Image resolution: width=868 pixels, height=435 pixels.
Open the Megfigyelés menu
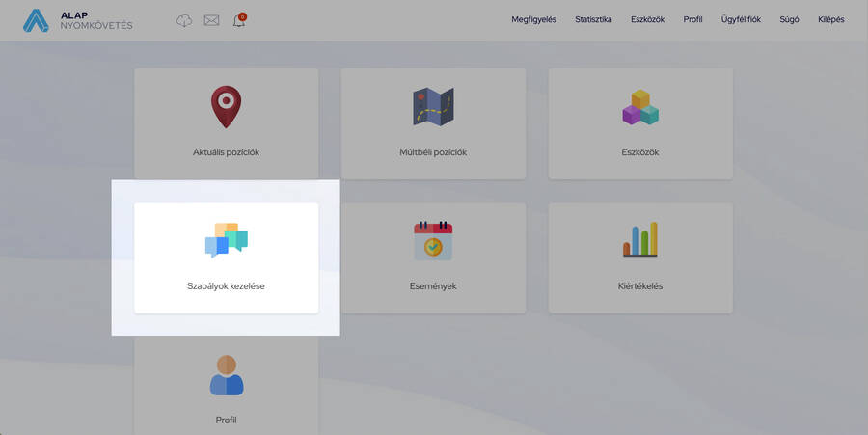coord(533,19)
